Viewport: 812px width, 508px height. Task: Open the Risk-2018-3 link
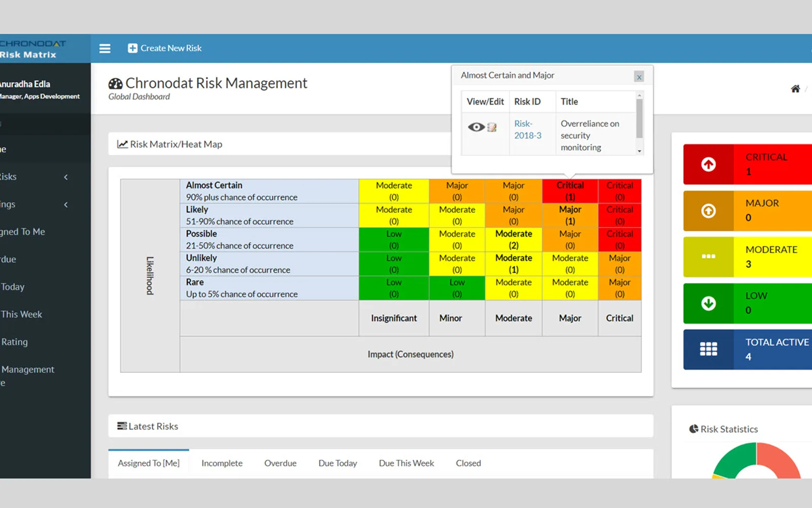(x=528, y=130)
